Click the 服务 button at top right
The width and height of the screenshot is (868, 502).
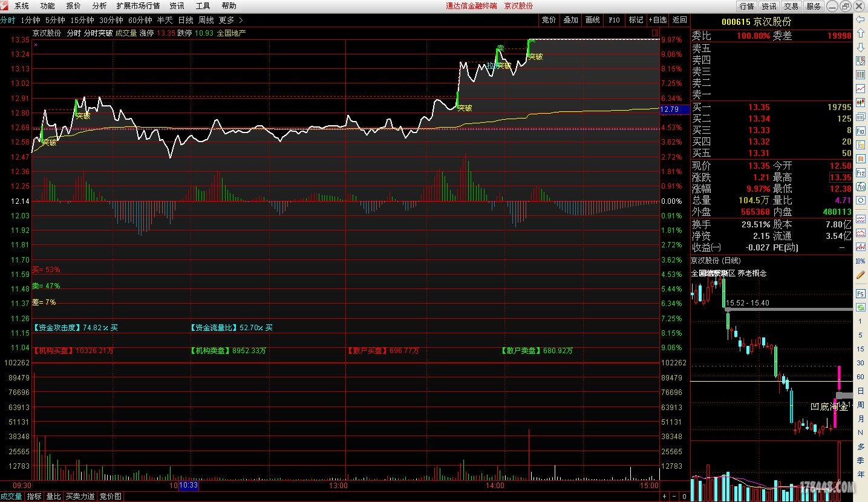point(814,6)
